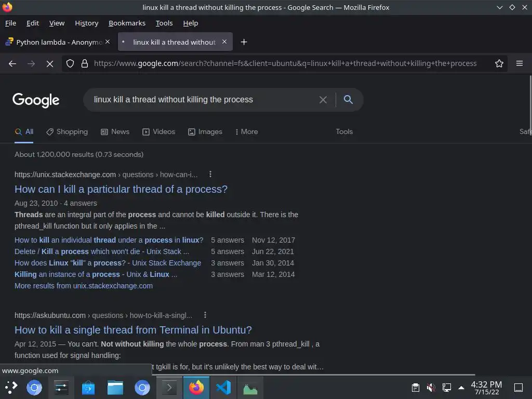Screen dimensions: 532x399
Task: Open the Tools menu in the menu bar
Action: click(x=164, y=23)
